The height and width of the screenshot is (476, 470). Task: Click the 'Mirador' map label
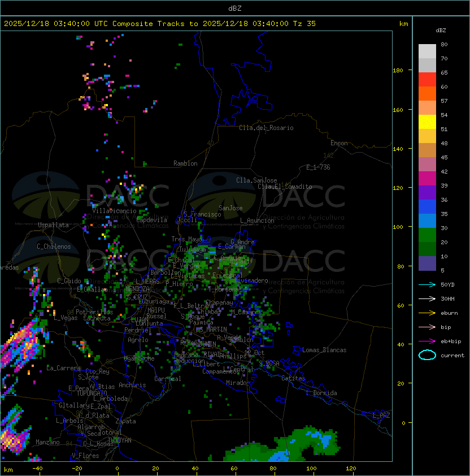pos(238,383)
